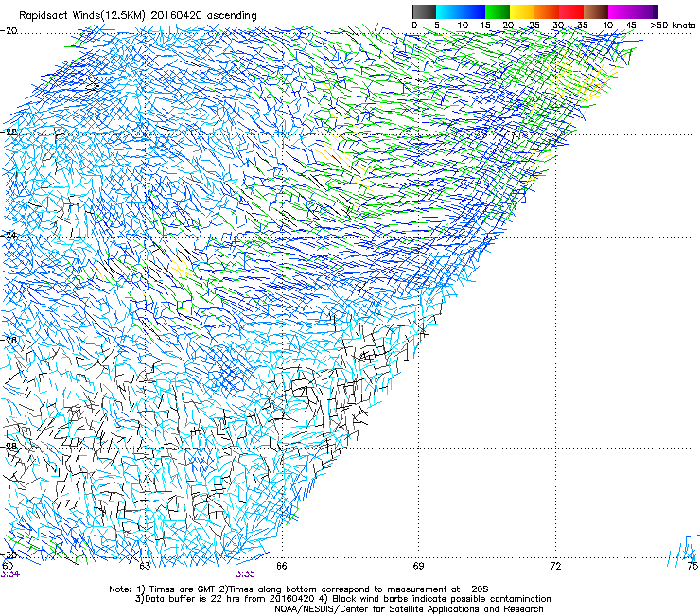Click the brown 35-40 knots legend swatch

(x=596, y=11)
